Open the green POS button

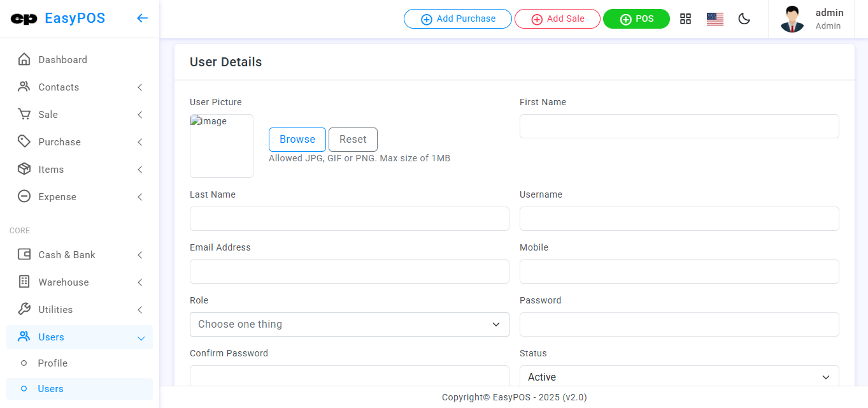click(x=636, y=19)
